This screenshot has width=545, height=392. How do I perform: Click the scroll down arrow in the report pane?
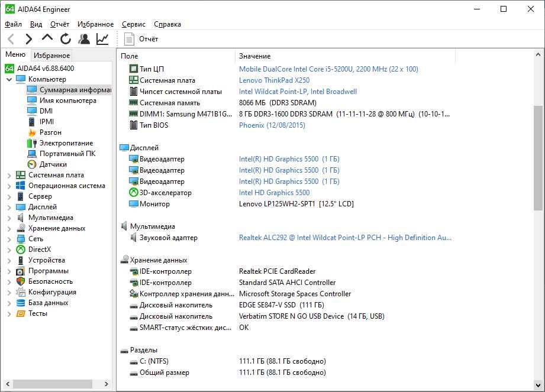[x=538, y=385]
